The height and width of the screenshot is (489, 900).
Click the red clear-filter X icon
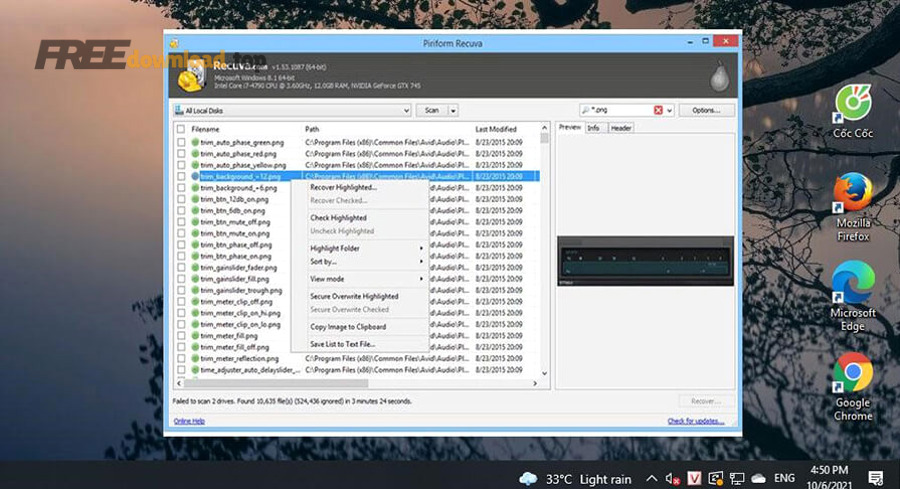click(x=658, y=110)
